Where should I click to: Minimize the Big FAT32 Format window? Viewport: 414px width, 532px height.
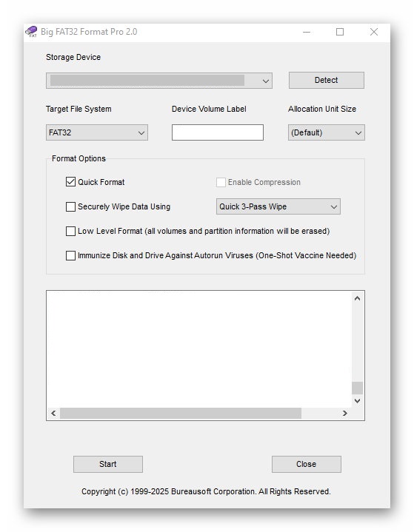click(307, 32)
